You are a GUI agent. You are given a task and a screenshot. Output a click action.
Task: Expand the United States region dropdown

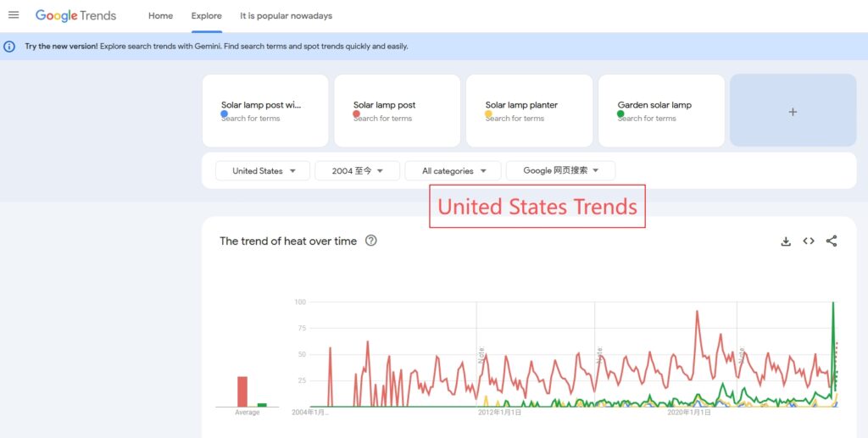tap(263, 171)
